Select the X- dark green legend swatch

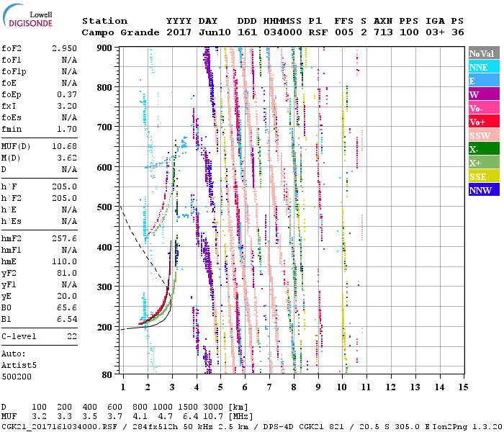(x=484, y=149)
